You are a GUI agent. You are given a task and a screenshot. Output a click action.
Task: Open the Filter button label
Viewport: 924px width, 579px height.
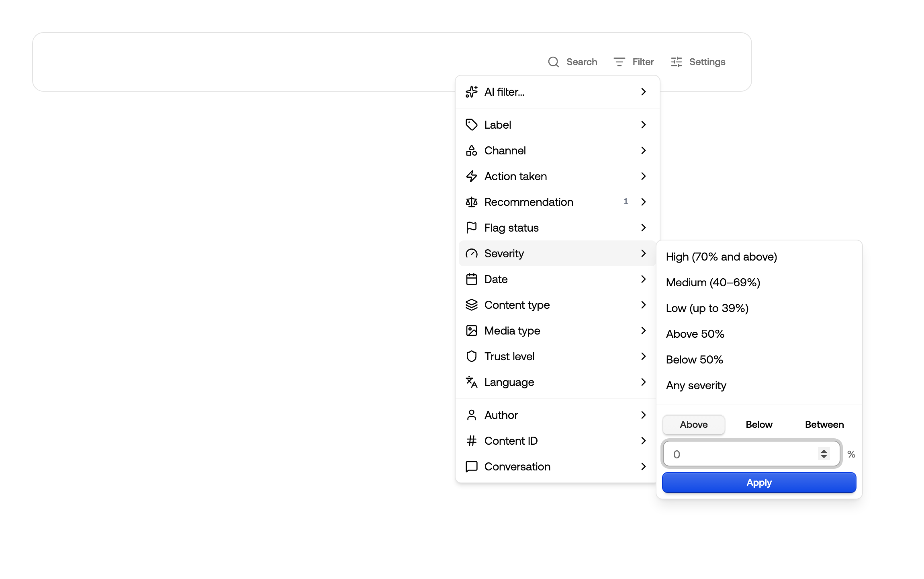[643, 62]
